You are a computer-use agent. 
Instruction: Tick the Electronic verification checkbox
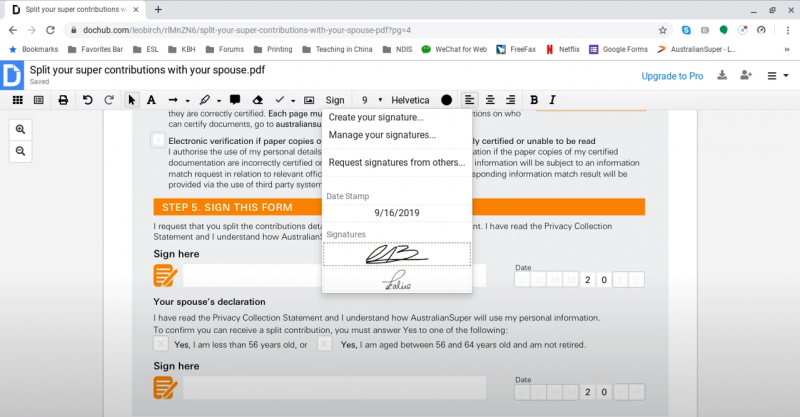[x=159, y=141]
